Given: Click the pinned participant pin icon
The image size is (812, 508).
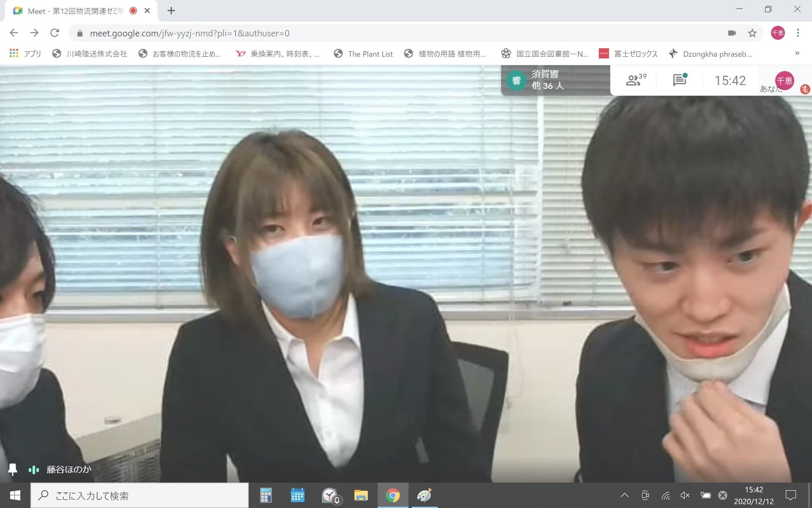Looking at the screenshot, I should pyautogui.click(x=13, y=469).
